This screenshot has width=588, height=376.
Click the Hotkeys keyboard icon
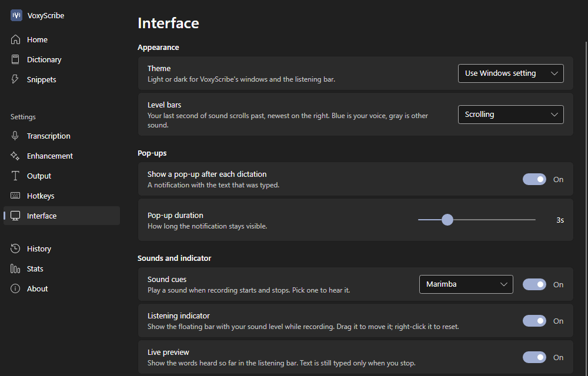point(15,196)
